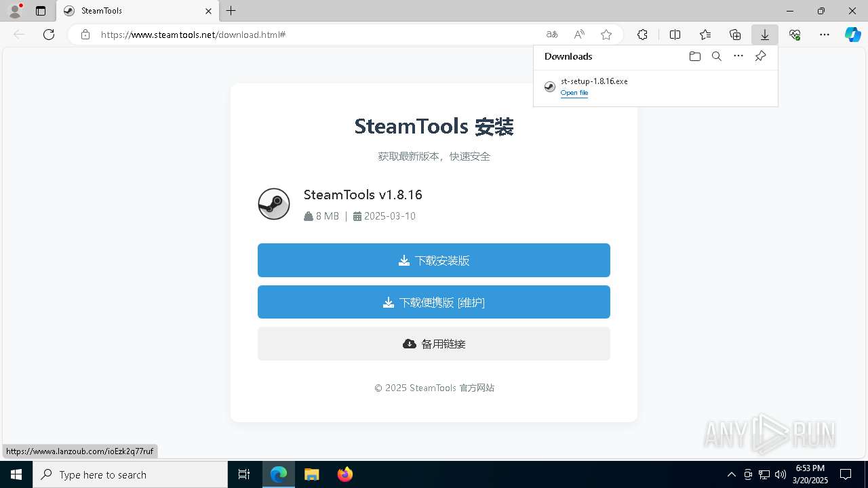Open Browser essentials heart icon
The image size is (868, 488).
pos(795,35)
